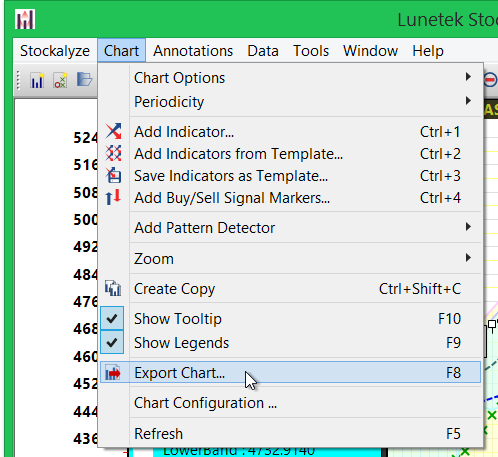Expand the Zoom submenu arrow

[x=468, y=258]
